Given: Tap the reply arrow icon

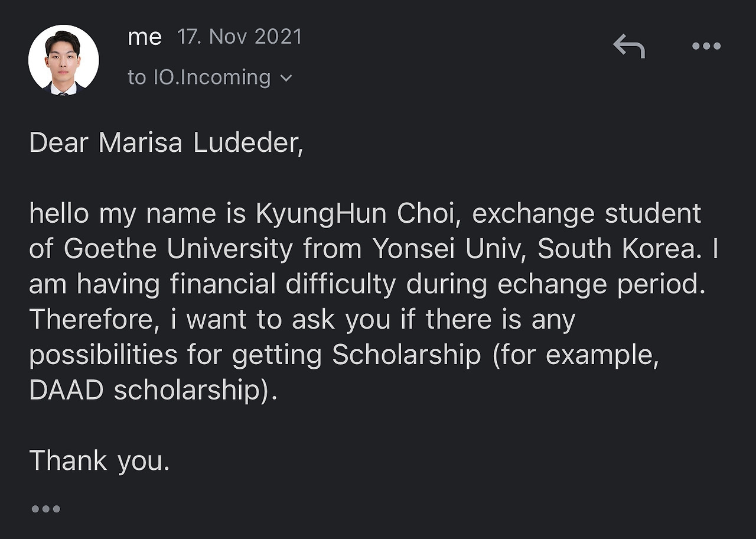Looking at the screenshot, I should point(629,46).
